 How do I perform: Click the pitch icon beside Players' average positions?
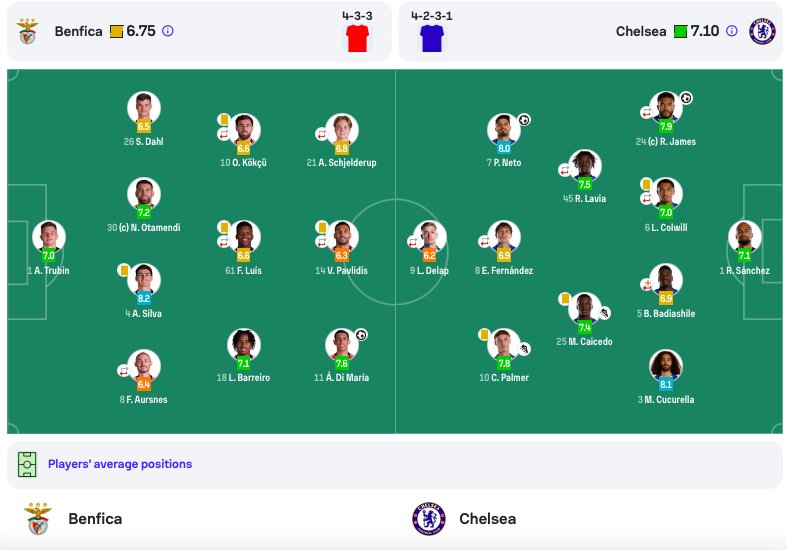(27, 464)
